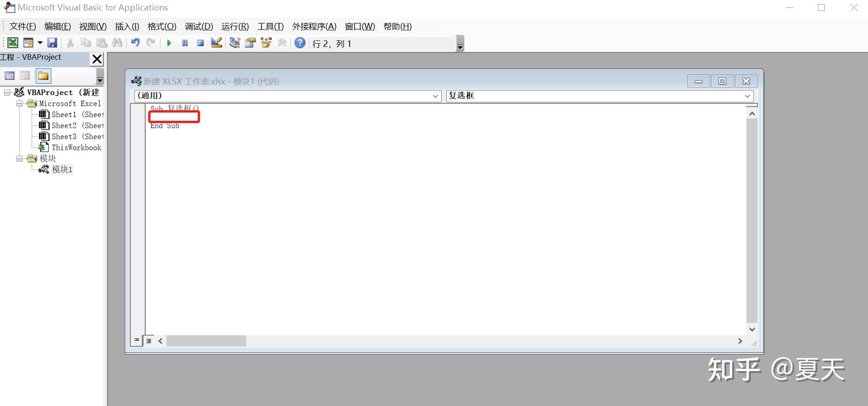Screen dimensions: 868x406
Task: Click the horizontal scrollbar thumb
Action: pos(206,341)
